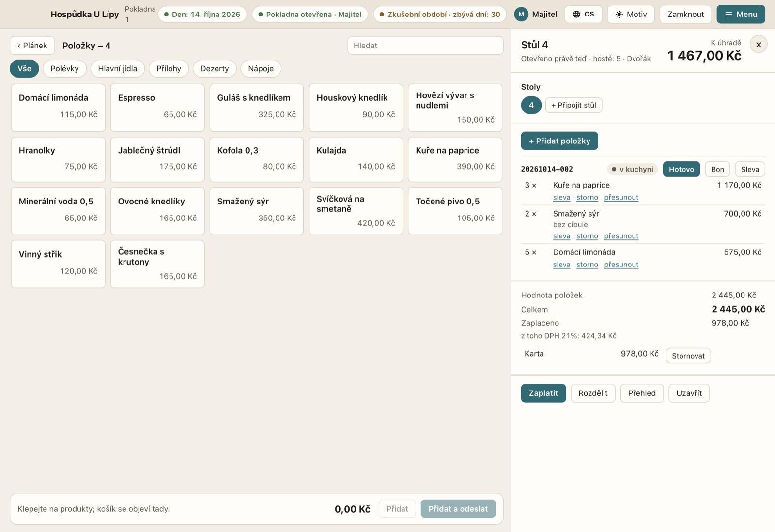Click the Zaplatit button
Viewport: 775px width, 532px height.
point(543,393)
